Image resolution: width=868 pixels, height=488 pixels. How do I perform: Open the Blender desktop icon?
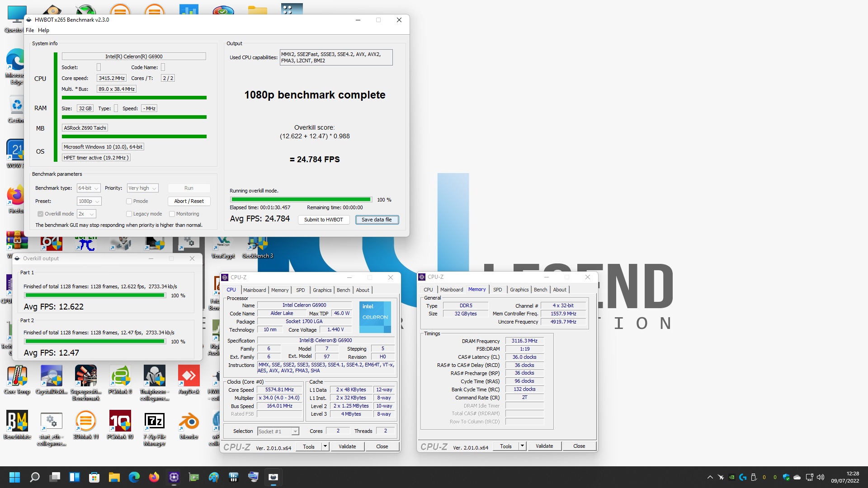coord(189,425)
